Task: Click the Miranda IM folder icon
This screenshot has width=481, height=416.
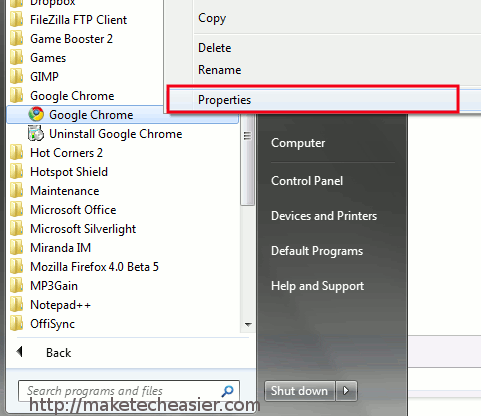Action: tap(16, 248)
